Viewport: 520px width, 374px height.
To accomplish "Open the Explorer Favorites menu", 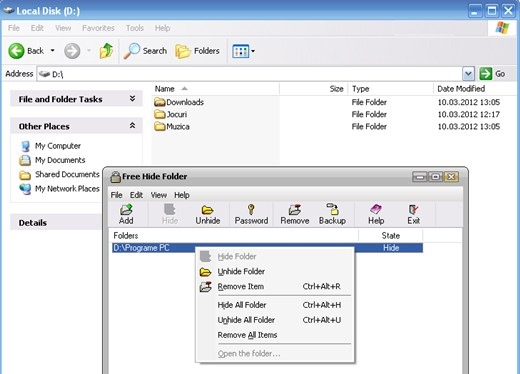I will click(98, 28).
